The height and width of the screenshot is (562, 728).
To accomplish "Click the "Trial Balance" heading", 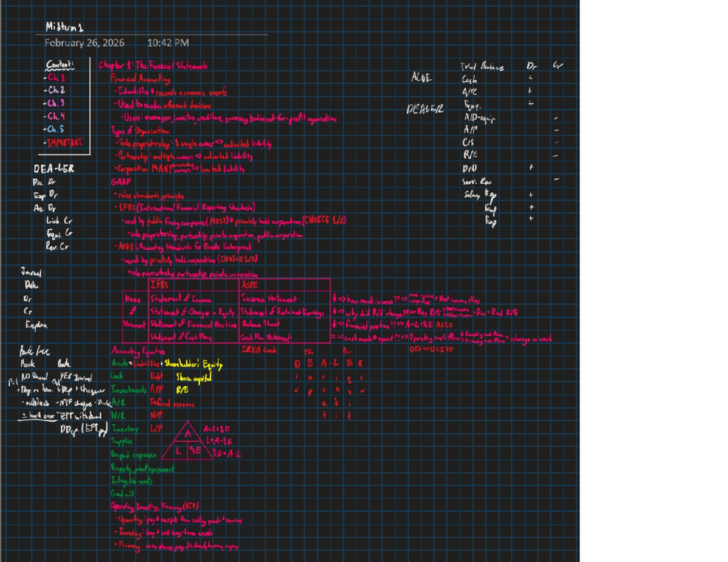I will (x=483, y=67).
